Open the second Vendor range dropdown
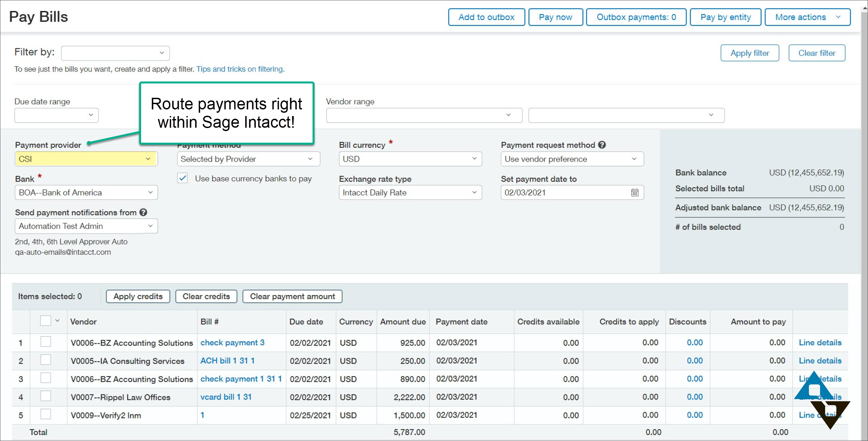Viewport: 868px width, 441px height. (x=626, y=115)
